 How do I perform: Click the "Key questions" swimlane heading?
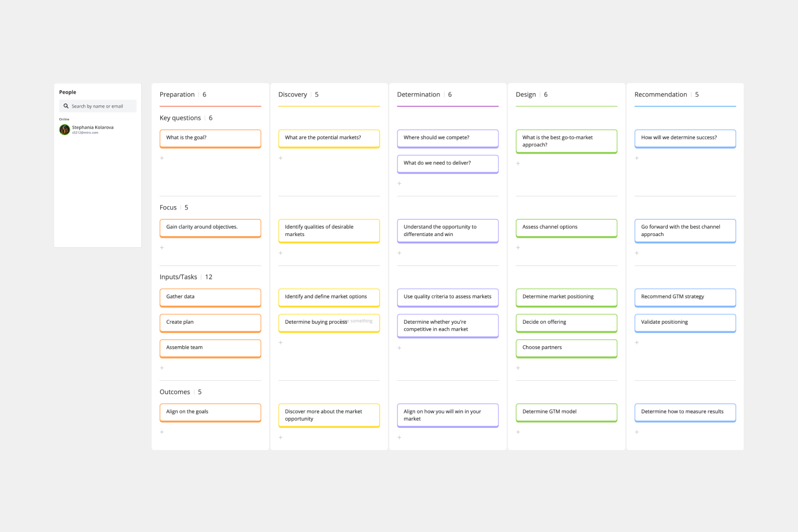click(x=180, y=118)
